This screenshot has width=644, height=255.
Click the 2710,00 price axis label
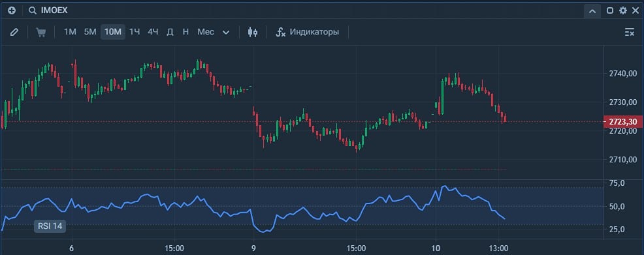point(622,160)
